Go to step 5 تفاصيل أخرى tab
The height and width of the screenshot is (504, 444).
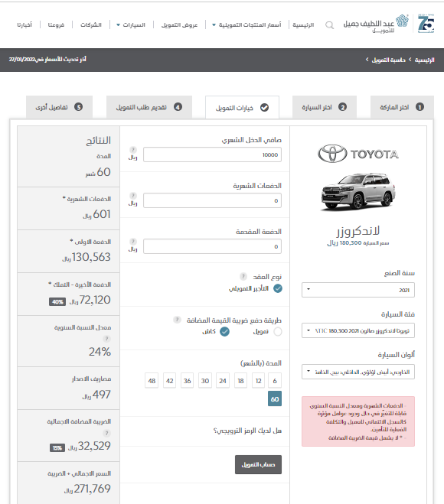59,107
